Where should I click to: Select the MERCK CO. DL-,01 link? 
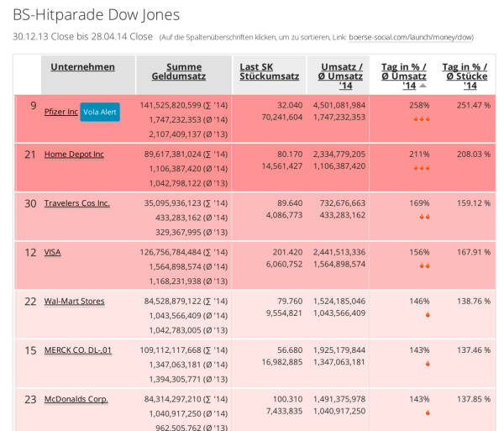click(79, 350)
